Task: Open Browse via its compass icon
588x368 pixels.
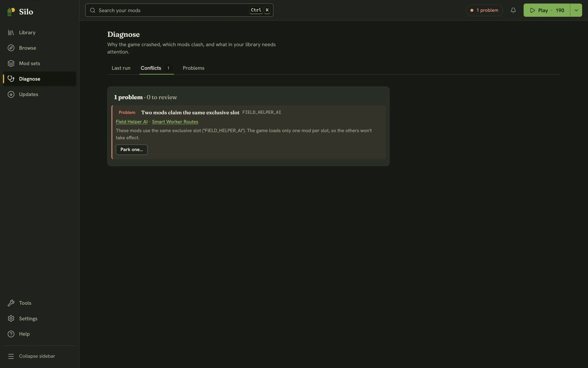Action: (x=11, y=48)
